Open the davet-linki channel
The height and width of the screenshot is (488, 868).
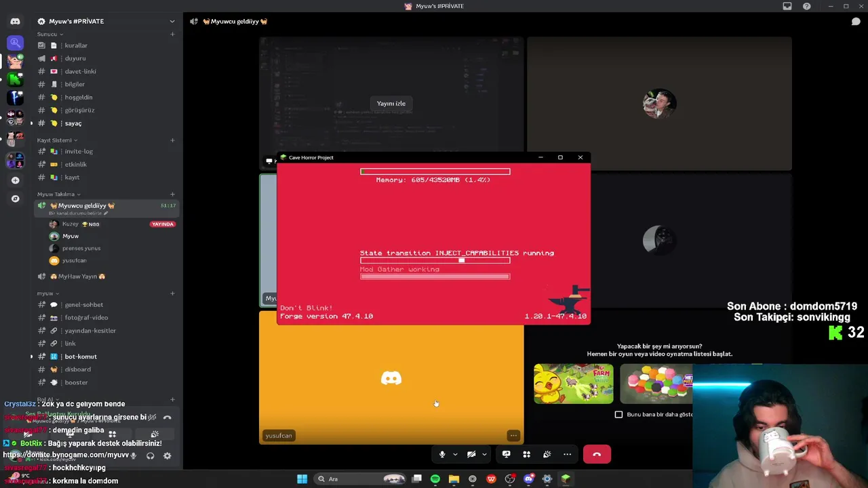[105, 71]
